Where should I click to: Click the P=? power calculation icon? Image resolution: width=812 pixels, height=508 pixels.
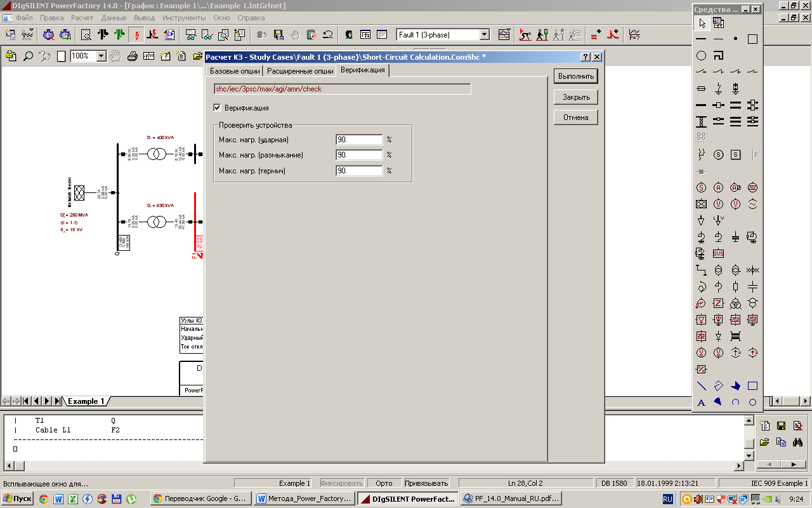(x=634, y=35)
